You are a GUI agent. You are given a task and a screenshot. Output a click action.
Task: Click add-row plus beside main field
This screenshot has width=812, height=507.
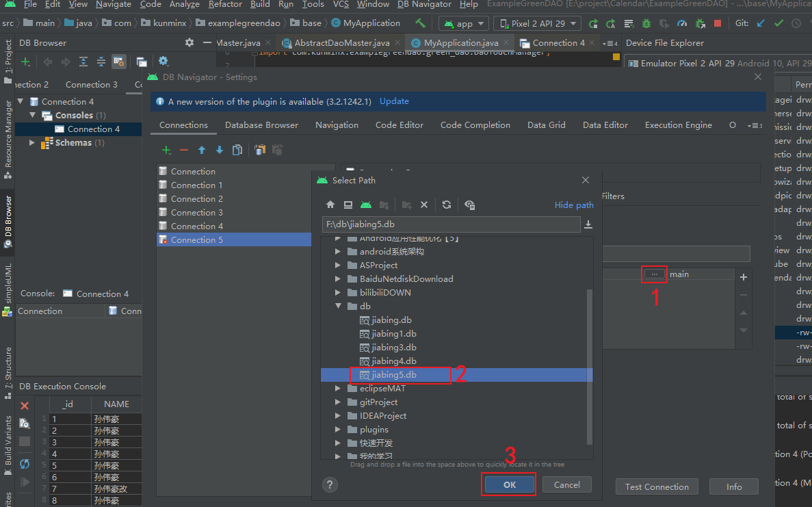744,277
